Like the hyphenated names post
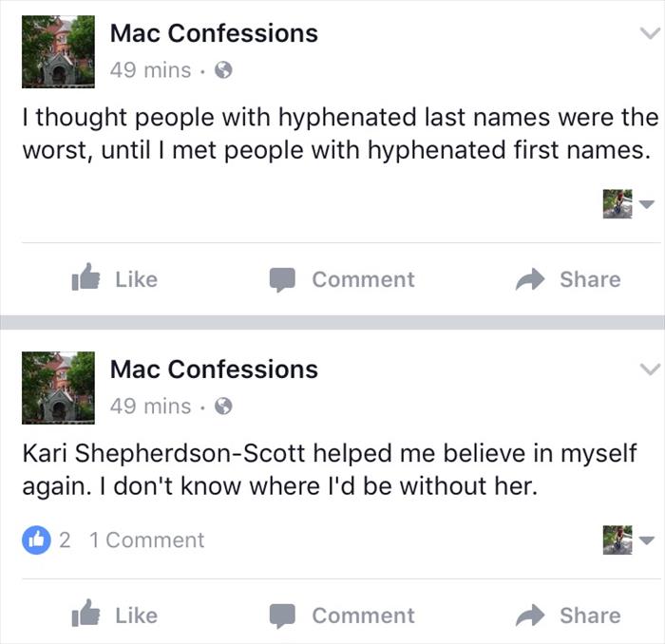Screen dimensions: 665x644 point(115,279)
